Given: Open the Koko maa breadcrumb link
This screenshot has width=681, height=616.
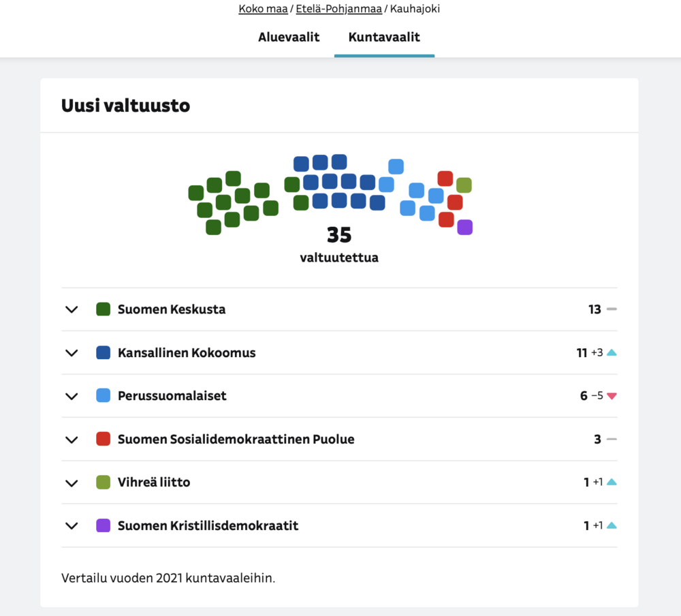Looking at the screenshot, I should pyautogui.click(x=263, y=9).
